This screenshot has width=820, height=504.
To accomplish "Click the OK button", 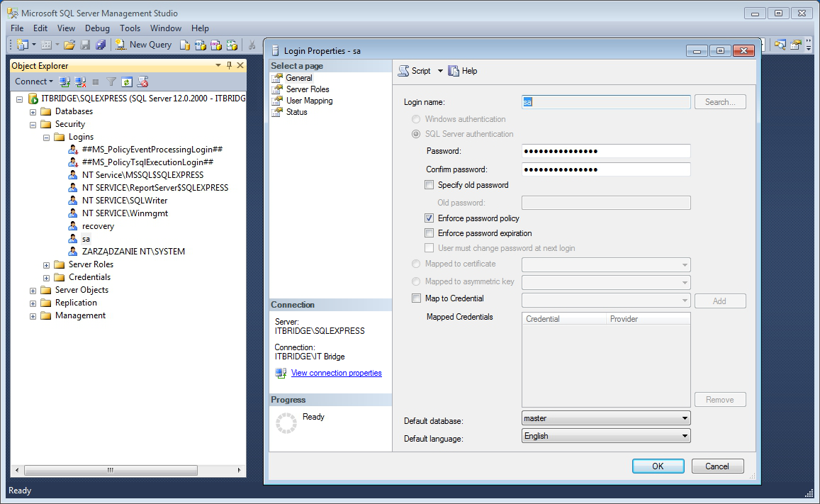I will (658, 466).
